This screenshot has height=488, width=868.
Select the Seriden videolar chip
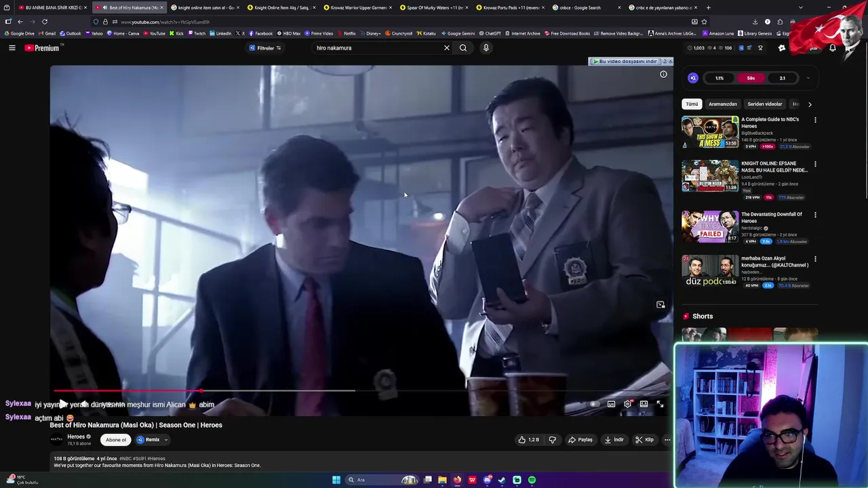click(765, 104)
